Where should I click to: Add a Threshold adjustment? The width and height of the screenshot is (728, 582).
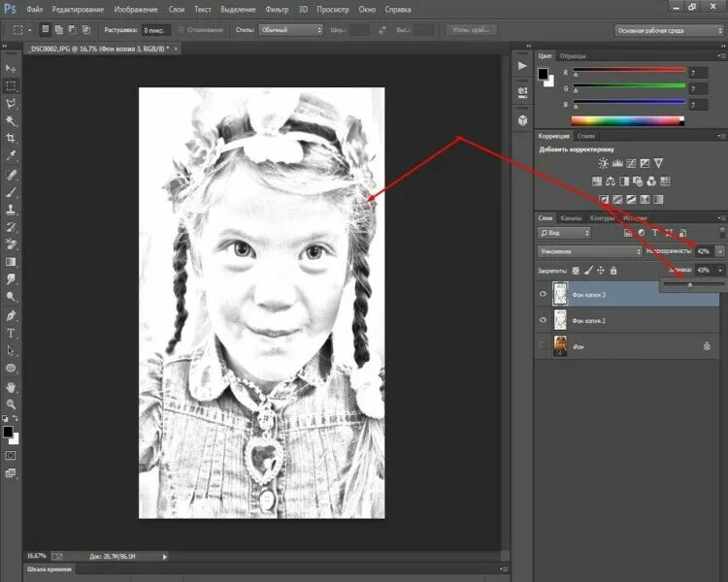(x=631, y=199)
